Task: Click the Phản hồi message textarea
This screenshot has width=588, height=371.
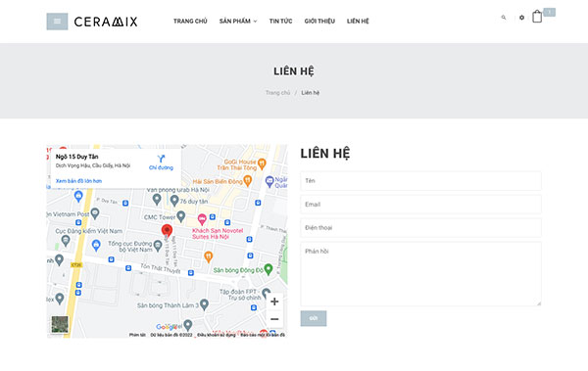Action: pos(420,274)
